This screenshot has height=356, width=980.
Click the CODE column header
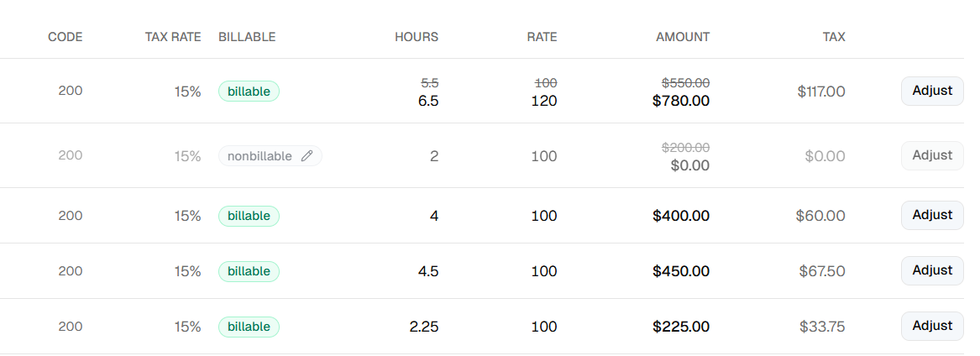tap(65, 37)
